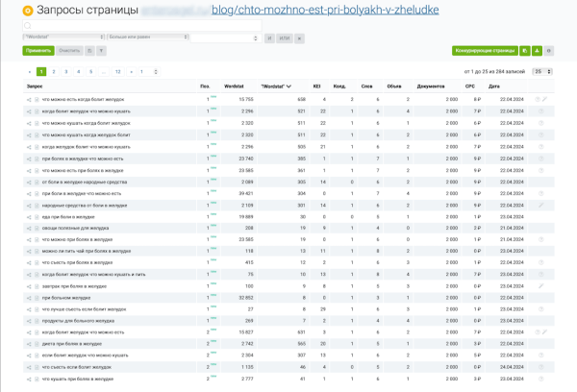Click the grey copy icon next to 'Очистить'

click(x=88, y=49)
